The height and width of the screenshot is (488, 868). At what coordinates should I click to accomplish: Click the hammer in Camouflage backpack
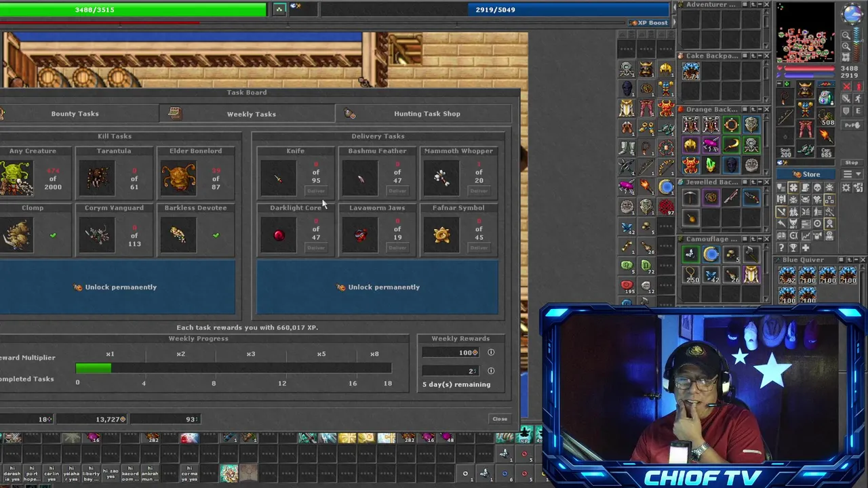coord(751,253)
